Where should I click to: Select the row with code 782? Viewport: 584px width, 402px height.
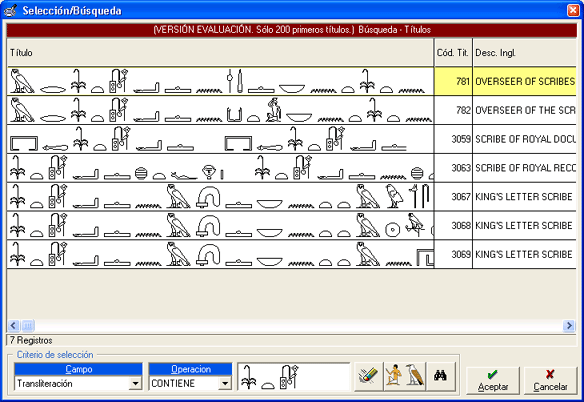(292, 110)
